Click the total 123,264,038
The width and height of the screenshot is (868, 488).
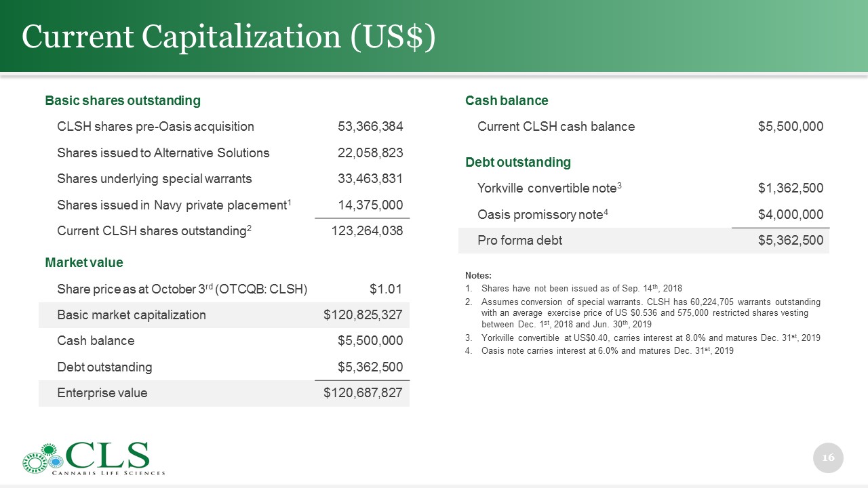367,230
